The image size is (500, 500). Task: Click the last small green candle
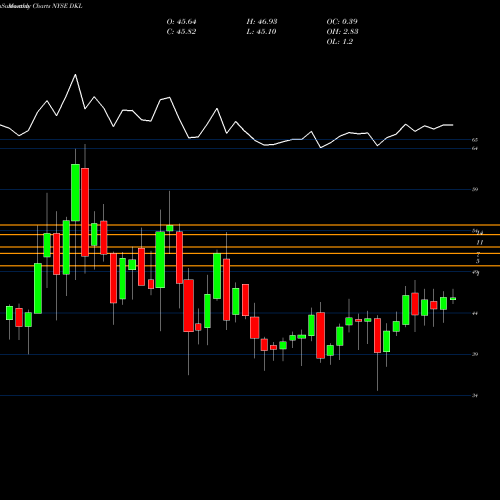[x=453, y=299]
